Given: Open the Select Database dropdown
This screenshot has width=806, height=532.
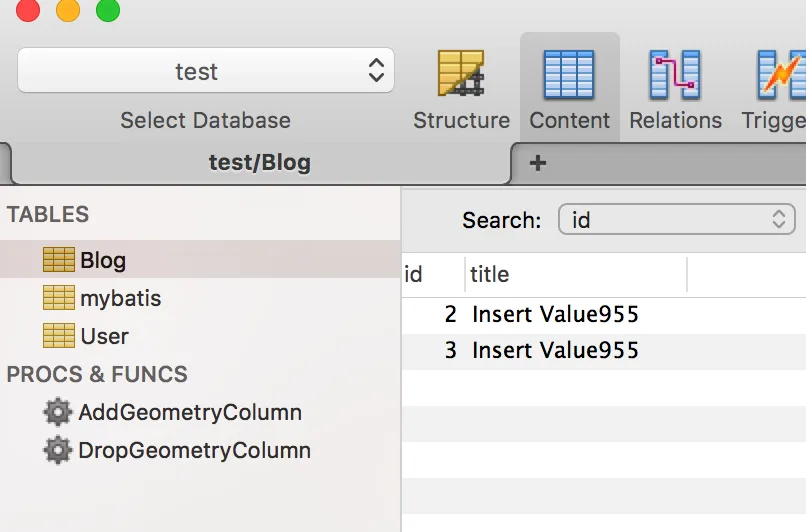Looking at the screenshot, I should coord(206,71).
